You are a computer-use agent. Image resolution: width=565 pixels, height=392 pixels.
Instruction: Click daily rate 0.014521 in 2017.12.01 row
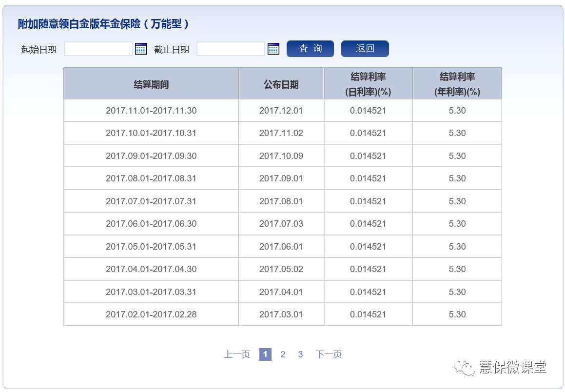click(368, 111)
